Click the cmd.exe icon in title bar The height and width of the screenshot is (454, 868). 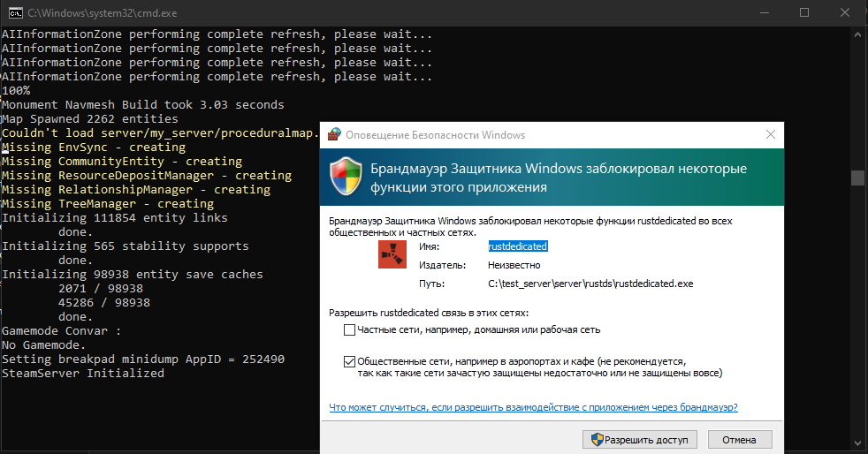(x=16, y=12)
